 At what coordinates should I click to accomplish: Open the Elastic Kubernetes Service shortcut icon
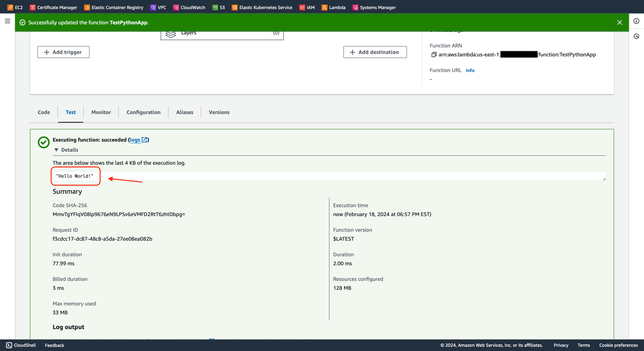click(235, 7)
